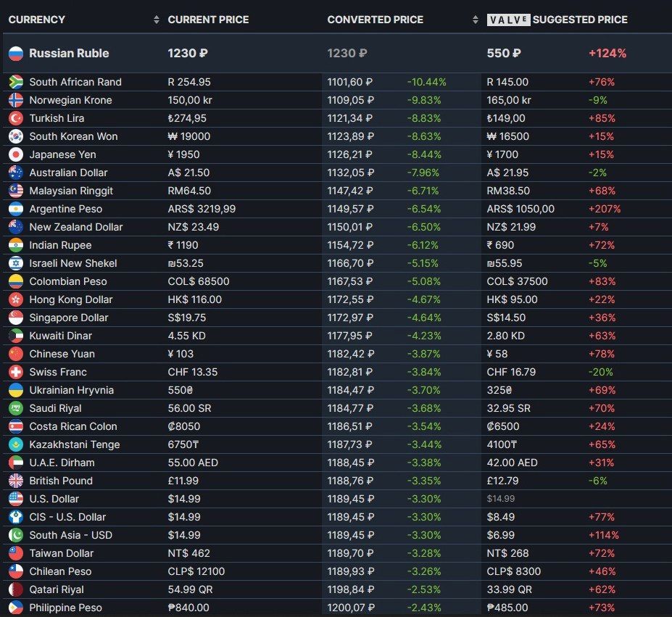Screen dimensions: 672x617
Task: Click the Norwegian Krone flag icon
Action: pos(16,100)
